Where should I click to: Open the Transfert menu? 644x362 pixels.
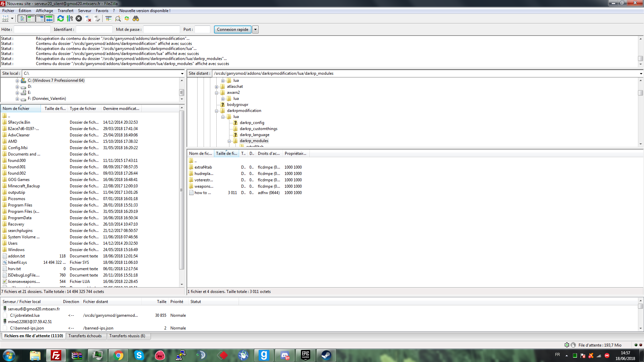tap(65, 11)
